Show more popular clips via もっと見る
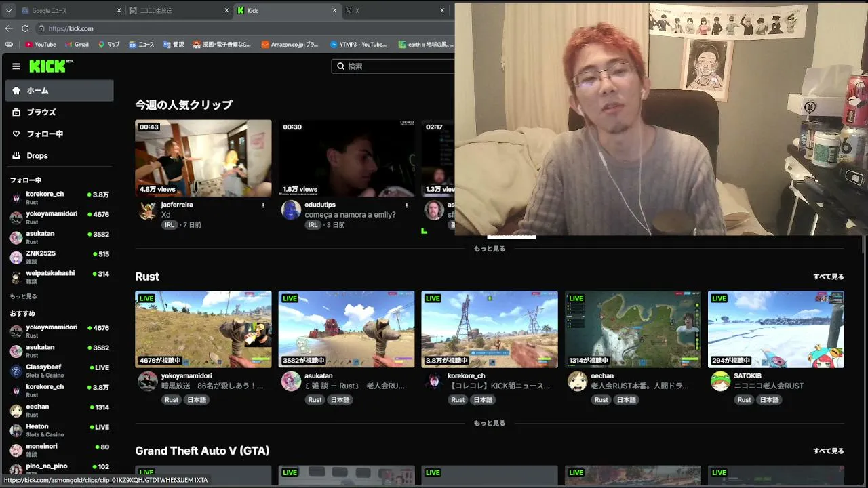The width and height of the screenshot is (868, 488). 490,249
